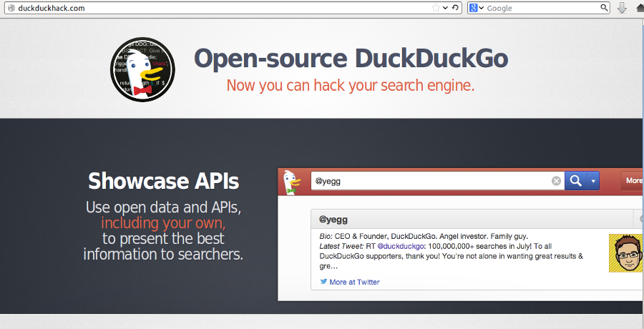Open the @duckduckgo mention link
The width and height of the screenshot is (644, 329).
tap(401, 247)
